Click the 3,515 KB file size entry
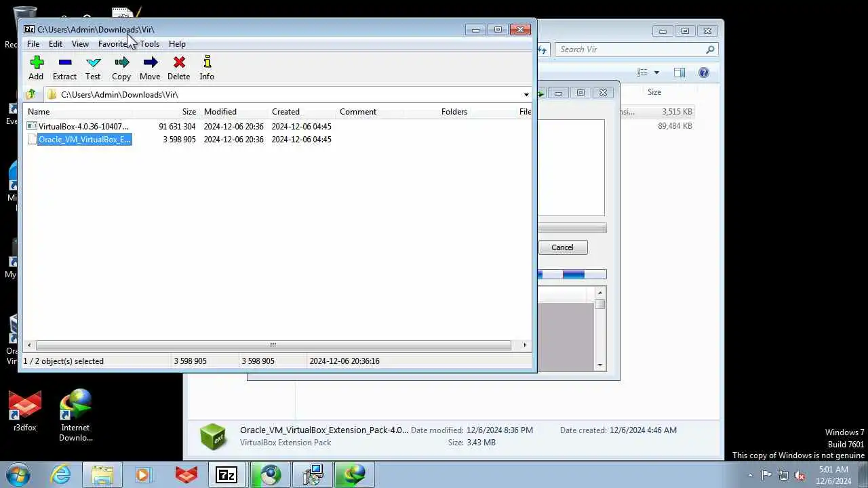868x488 pixels. [x=677, y=112]
